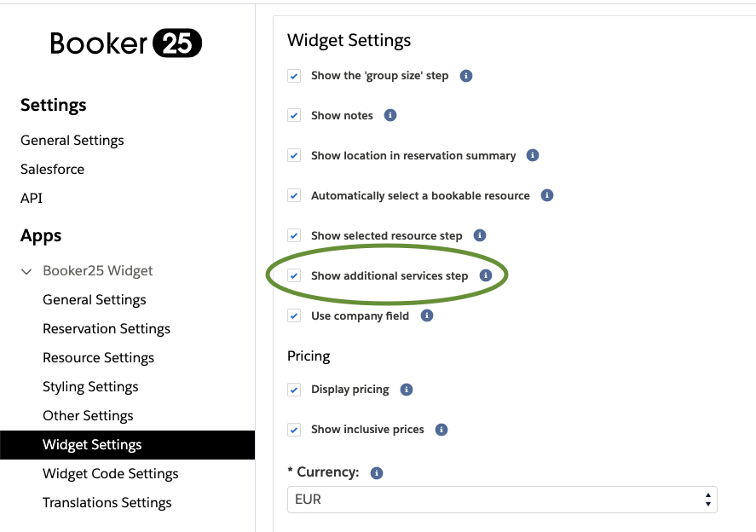756x532 pixels.
Task: Click the info icon next to the Currency label
Action: point(376,471)
